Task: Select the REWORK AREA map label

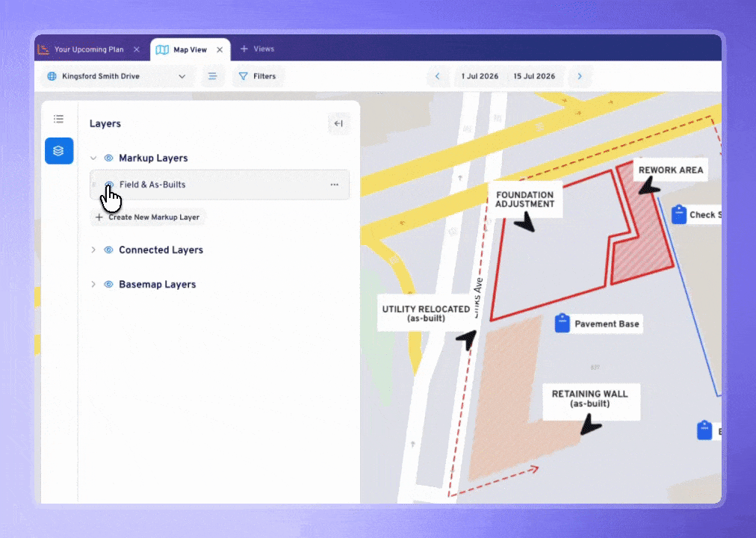Action: [671, 170]
